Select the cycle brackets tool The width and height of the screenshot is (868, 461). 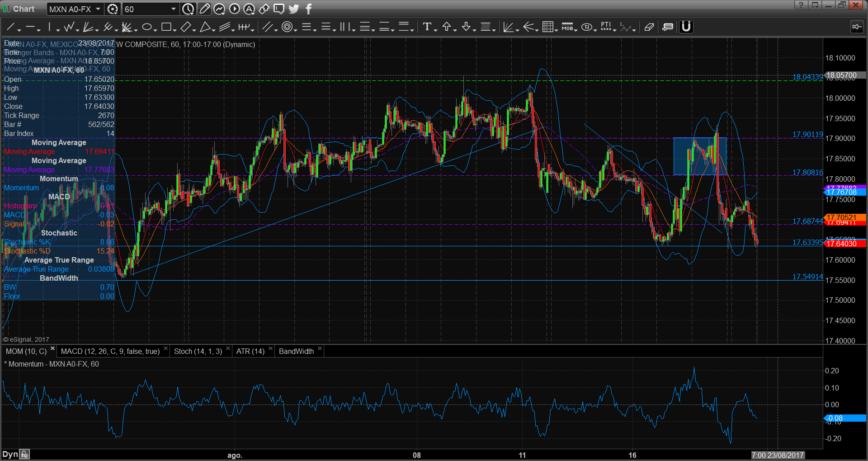[244, 27]
